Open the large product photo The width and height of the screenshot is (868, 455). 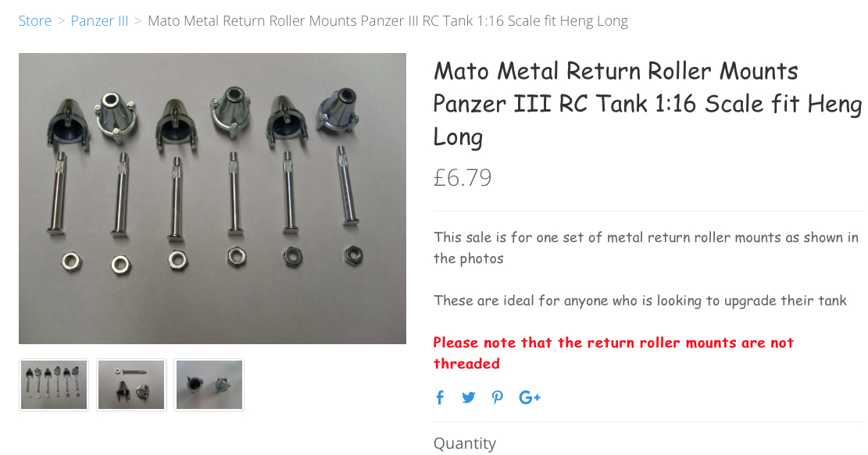[x=213, y=198]
